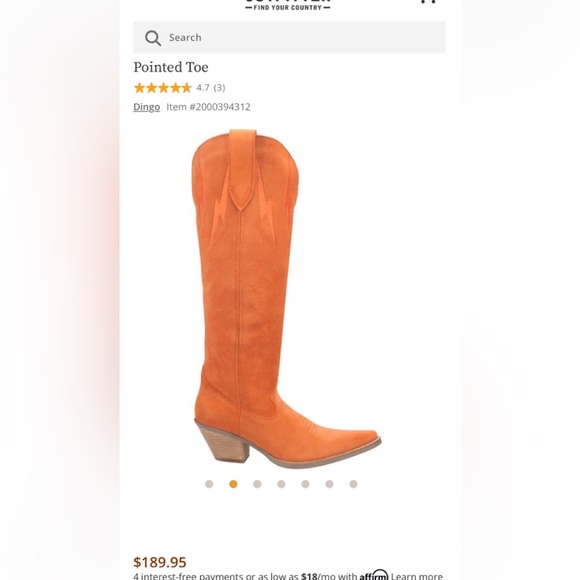Click the $189.95 price text
This screenshot has height=580, width=580.
[x=160, y=562]
